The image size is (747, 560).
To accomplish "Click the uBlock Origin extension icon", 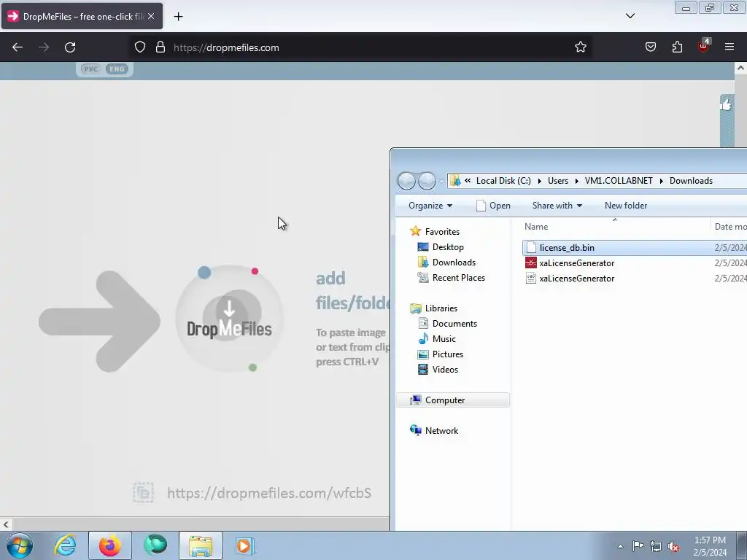I will (x=704, y=46).
